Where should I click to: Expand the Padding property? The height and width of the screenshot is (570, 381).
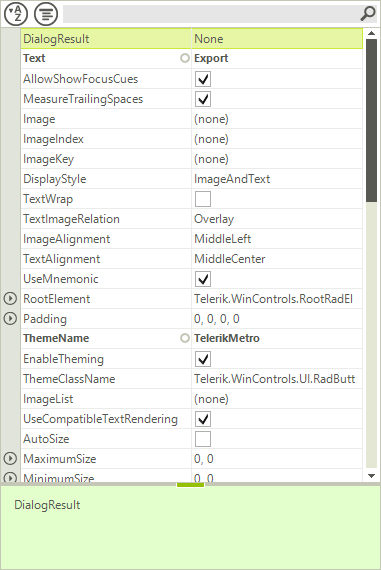(10, 318)
